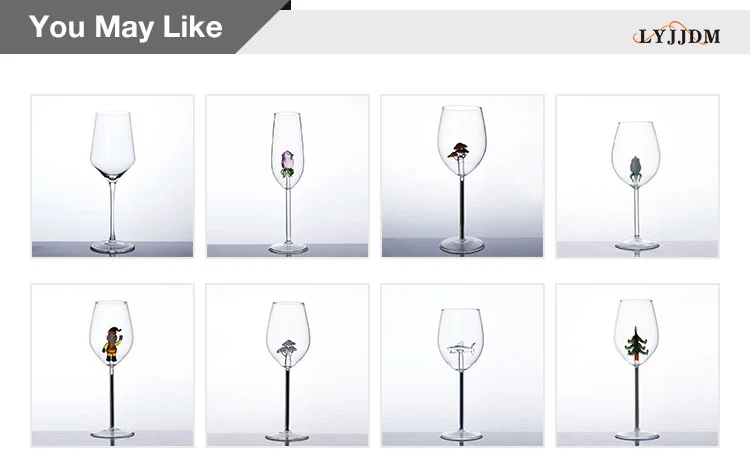
Task: Click the green Christmas tree figurine
Action: click(637, 343)
